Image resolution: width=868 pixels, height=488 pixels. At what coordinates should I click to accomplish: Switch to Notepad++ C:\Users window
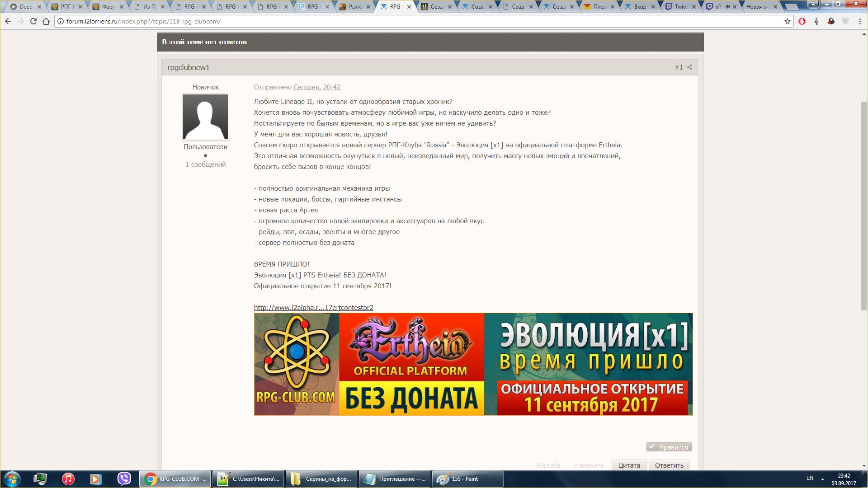(x=248, y=479)
